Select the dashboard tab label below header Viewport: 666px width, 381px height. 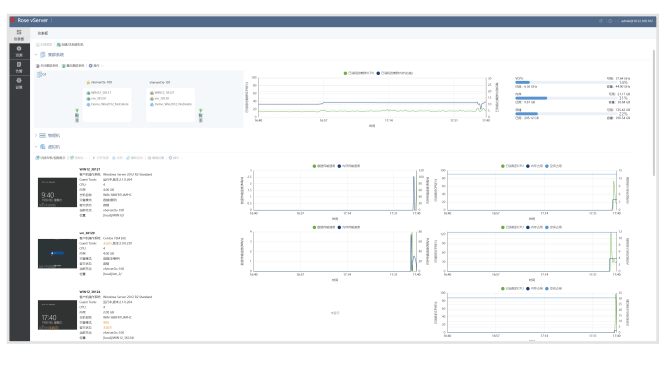click(x=42, y=33)
